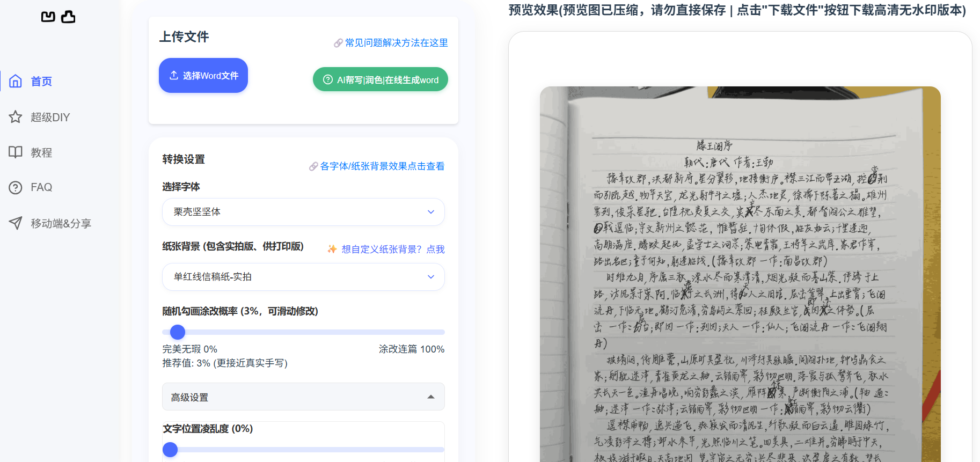
Task: Click the star icon beside 超级DIY
Action: tap(16, 117)
